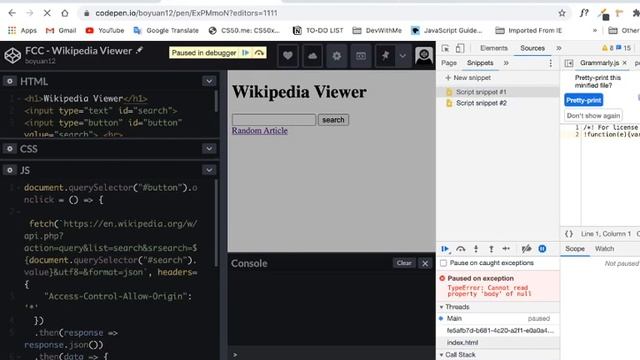
Task: Open the Page navigator tab
Action: (449, 63)
